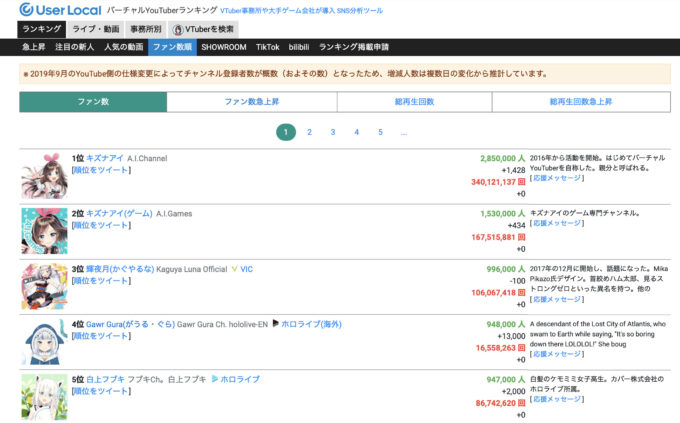Open the 白上フブキ name link
Viewport: 680px width, 423px height.
[x=105, y=379]
